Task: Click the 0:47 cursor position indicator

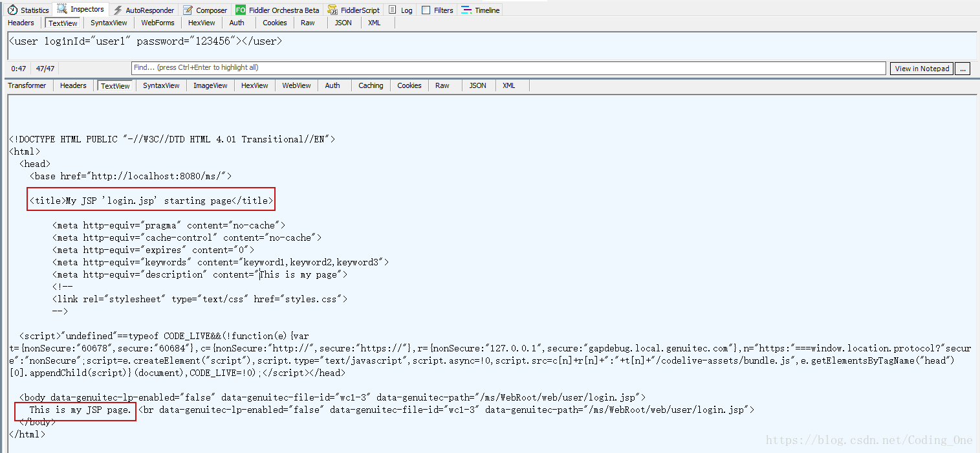Action: click(19, 69)
